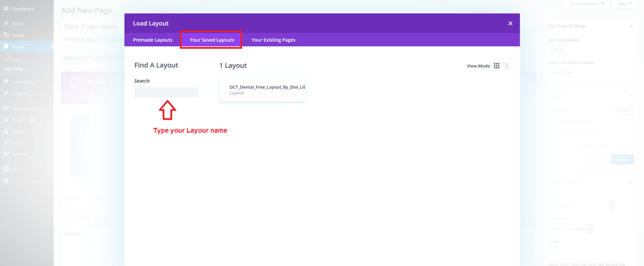Click the Comments bubble icon
Viewport: 644px width, 266px height.
pos(6,82)
